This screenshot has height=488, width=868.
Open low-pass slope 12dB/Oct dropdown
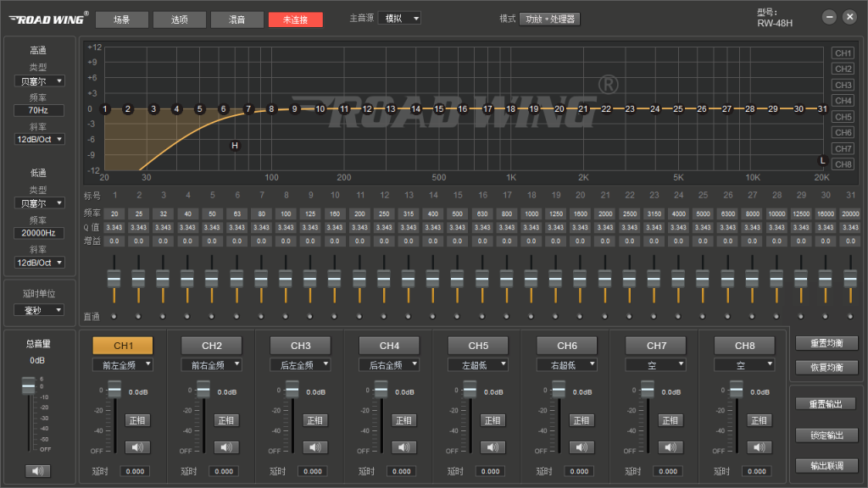pos(39,263)
